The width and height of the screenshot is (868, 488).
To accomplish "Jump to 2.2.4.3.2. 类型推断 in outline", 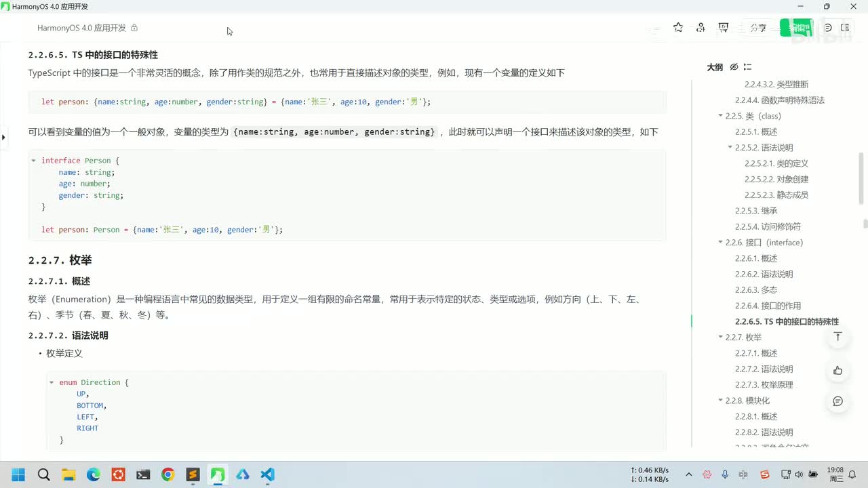I will 776,85.
